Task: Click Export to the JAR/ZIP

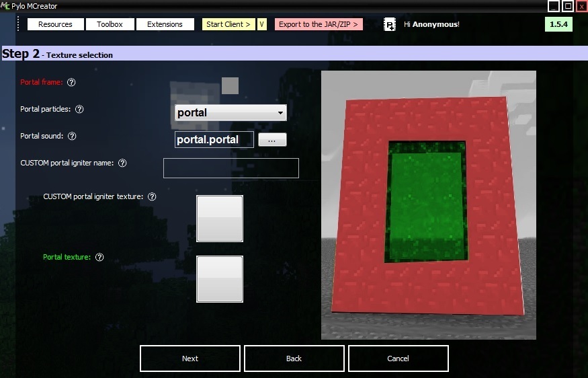Action: (319, 24)
